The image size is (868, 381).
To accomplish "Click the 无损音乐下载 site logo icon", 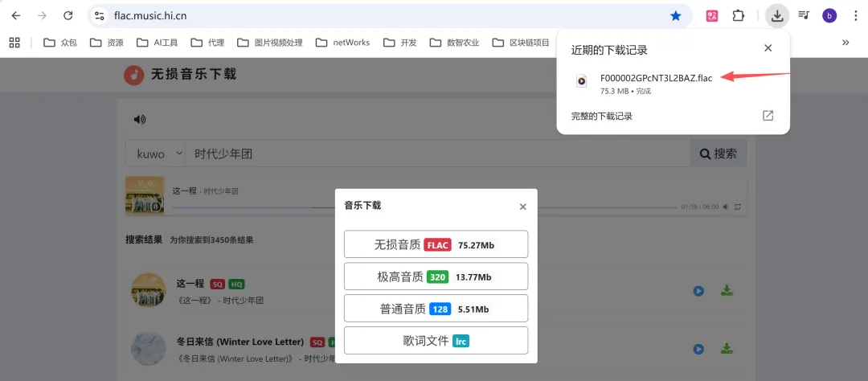I will (134, 75).
